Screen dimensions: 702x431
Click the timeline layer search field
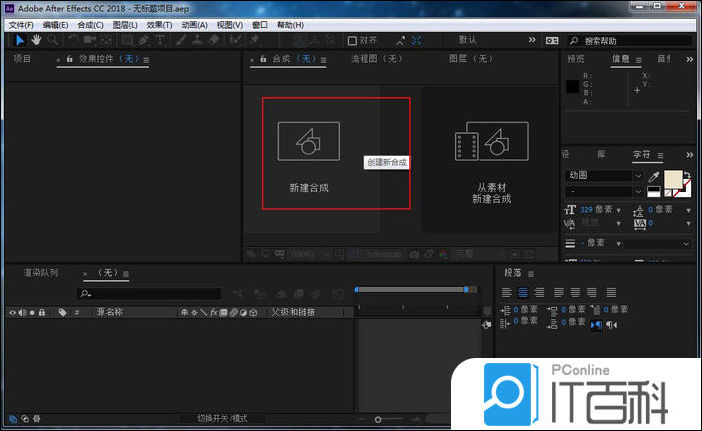[x=149, y=294]
